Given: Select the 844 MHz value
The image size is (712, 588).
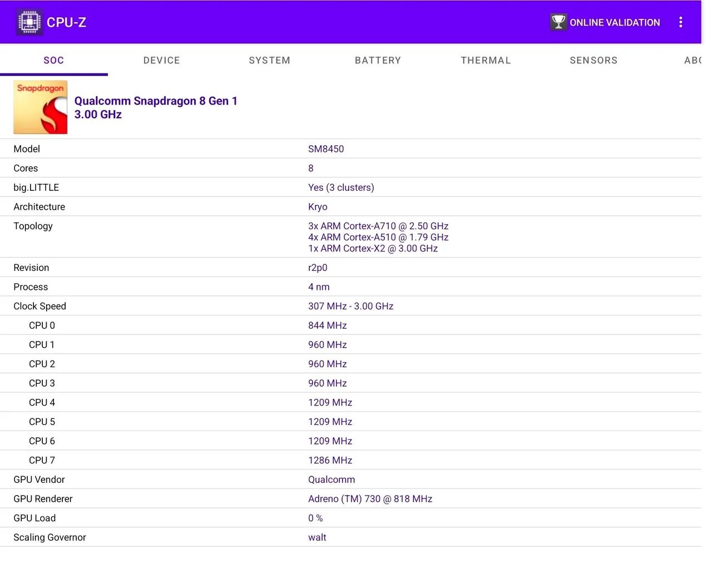Looking at the screenshot, I should pos(328,325).
